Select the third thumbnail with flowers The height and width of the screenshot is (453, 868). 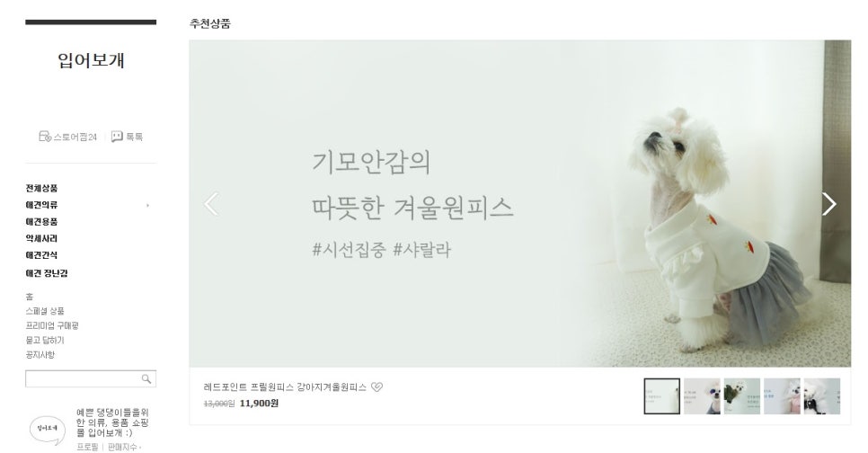point(742,396)
